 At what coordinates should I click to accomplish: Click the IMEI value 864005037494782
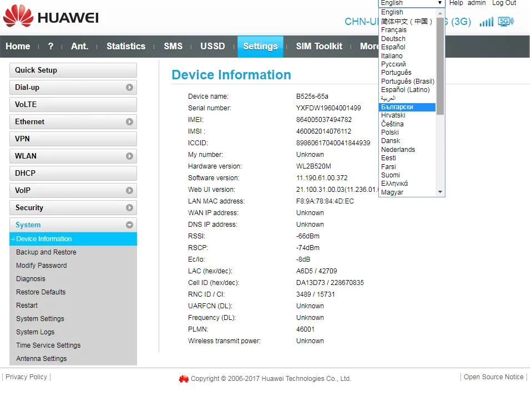pyautogui.click(x=323, y=119)
